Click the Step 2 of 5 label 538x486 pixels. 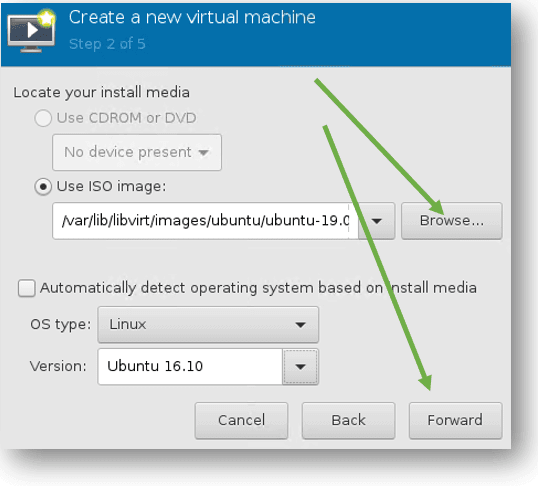tap(107, 44)
